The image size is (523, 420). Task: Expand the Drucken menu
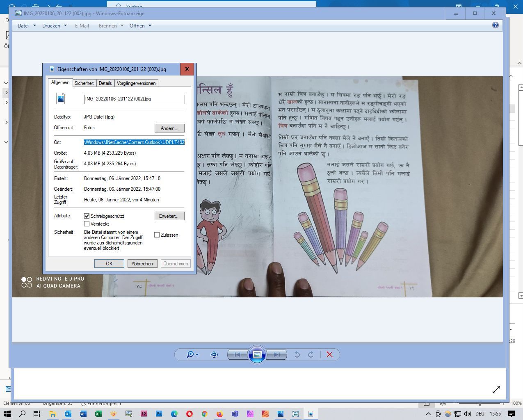coord(55,26)
